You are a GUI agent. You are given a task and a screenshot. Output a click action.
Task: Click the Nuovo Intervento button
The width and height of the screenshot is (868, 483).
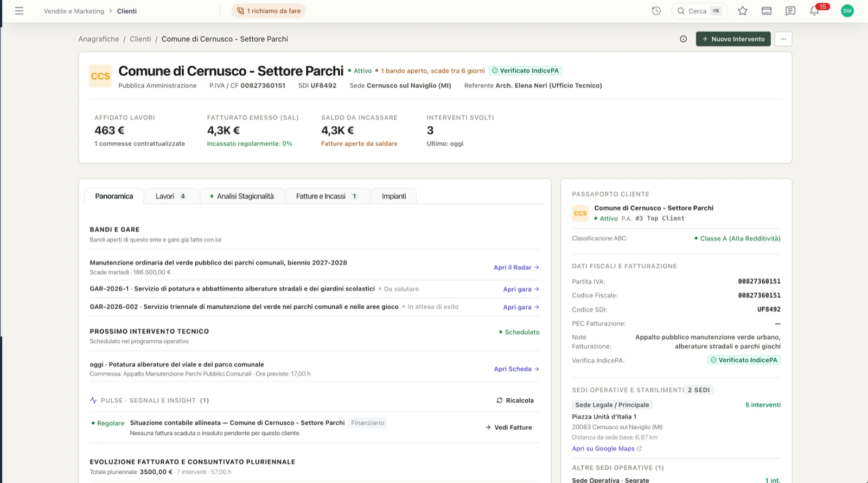coord(733,39)
